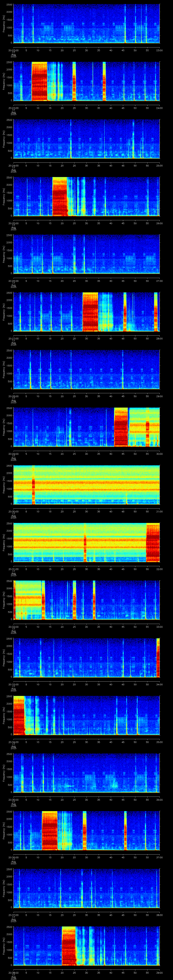Click the 39:00 end time label
The image size is (173, 980).
159,972
